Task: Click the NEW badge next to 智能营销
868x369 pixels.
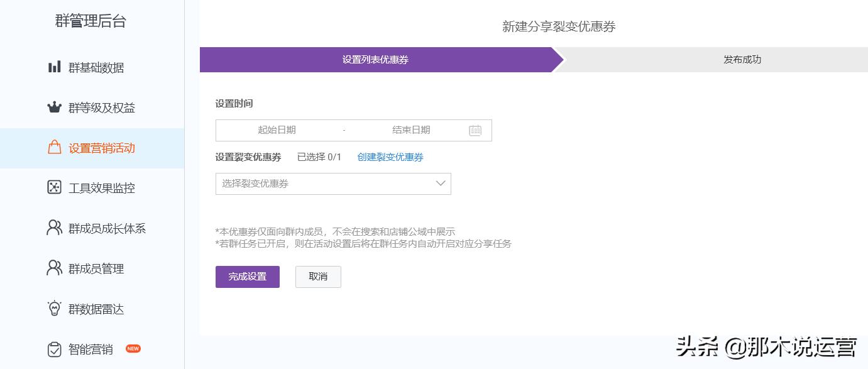Action: click(133, 348)
